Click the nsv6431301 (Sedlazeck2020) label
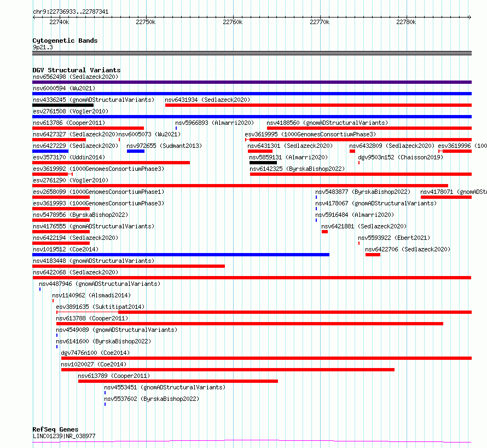This screenshot has width=487, height=448. (x=290, y=146)
